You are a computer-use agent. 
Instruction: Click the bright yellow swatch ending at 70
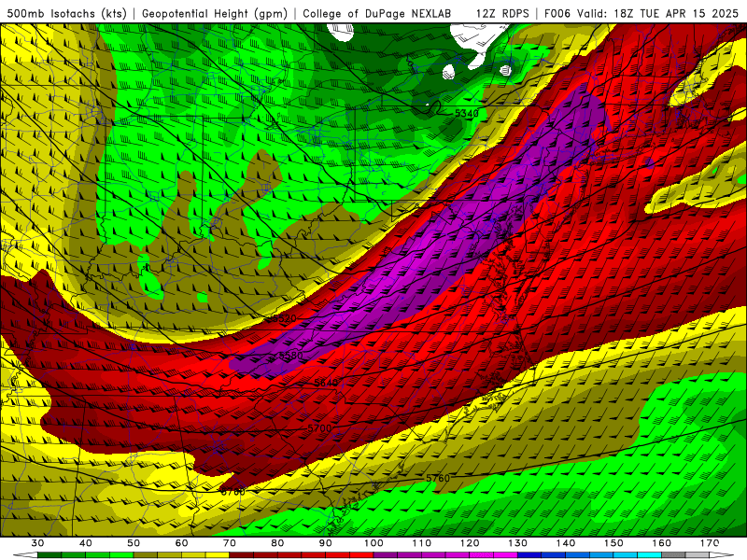218,555
